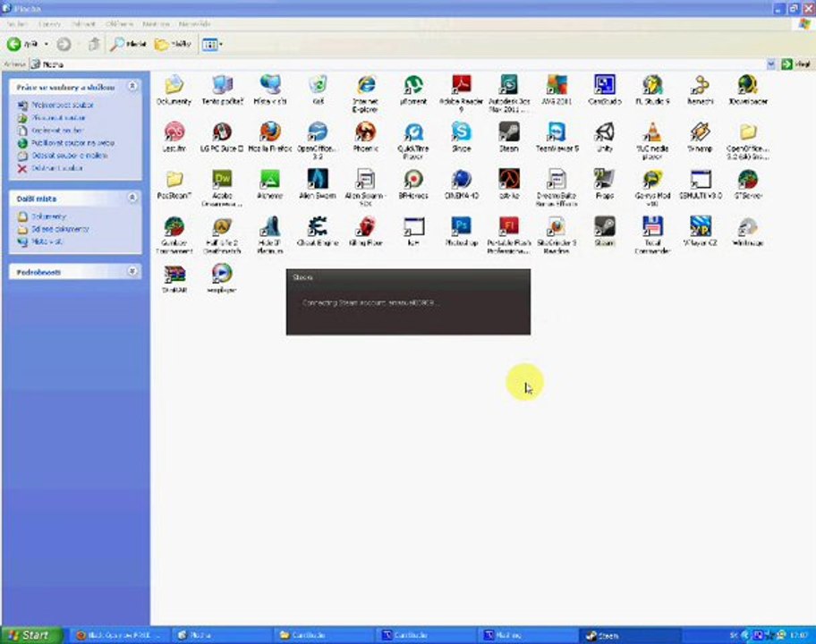816x644 pixels.
Task: Select the wmplayer shortcut icon
Action: point(222,279)
